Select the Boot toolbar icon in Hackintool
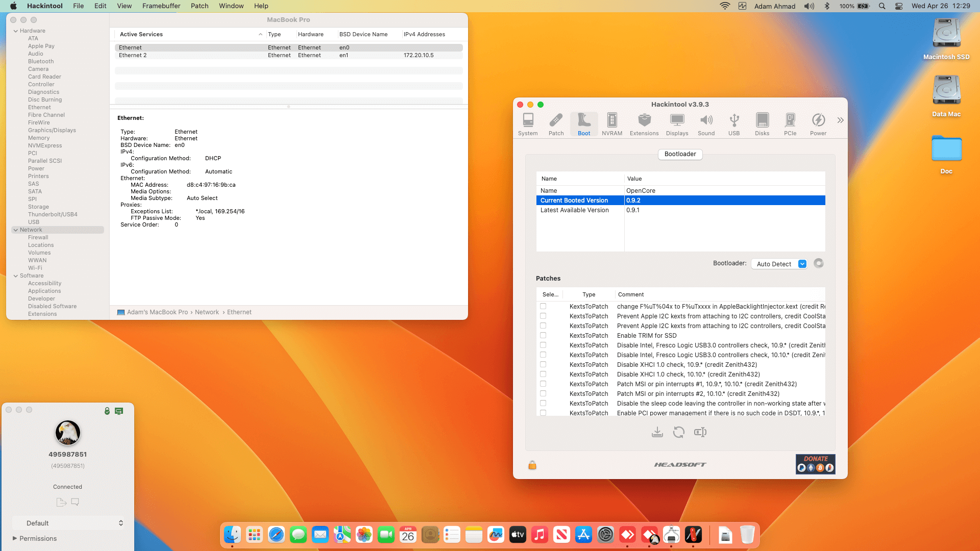This screenshot has height=551, width=980. pyautogui.click(x=584, y=124)
